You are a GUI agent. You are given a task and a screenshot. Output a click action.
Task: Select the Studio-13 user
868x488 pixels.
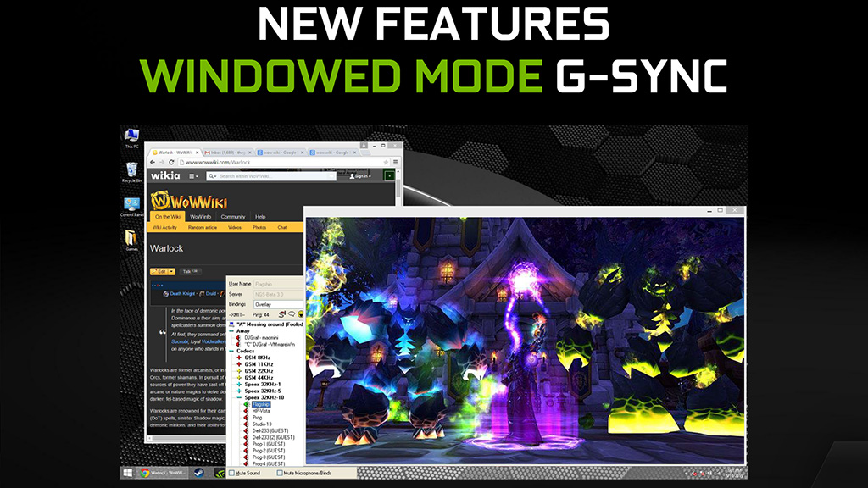[262, 424]
